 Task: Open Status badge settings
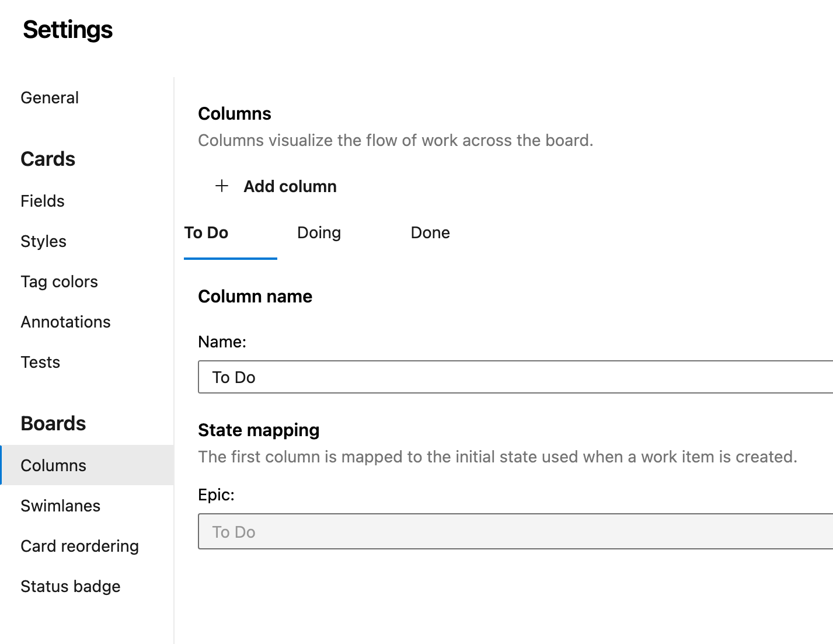coord(71,586)
